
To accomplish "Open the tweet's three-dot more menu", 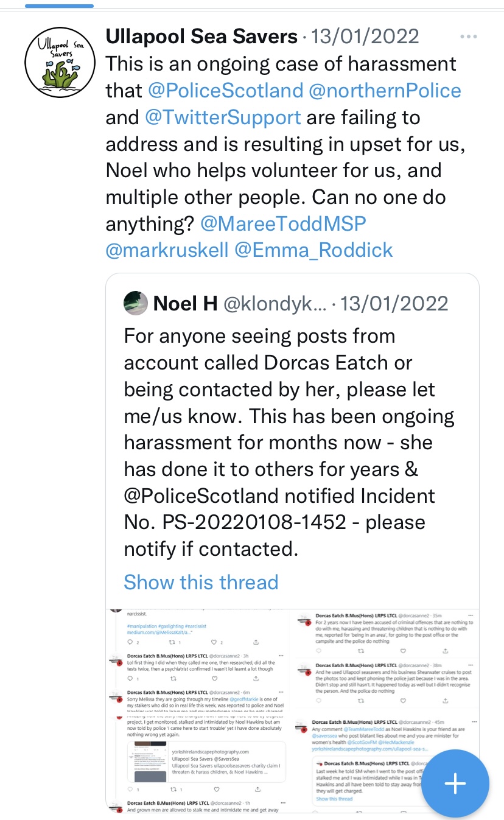I will point(469,37).
